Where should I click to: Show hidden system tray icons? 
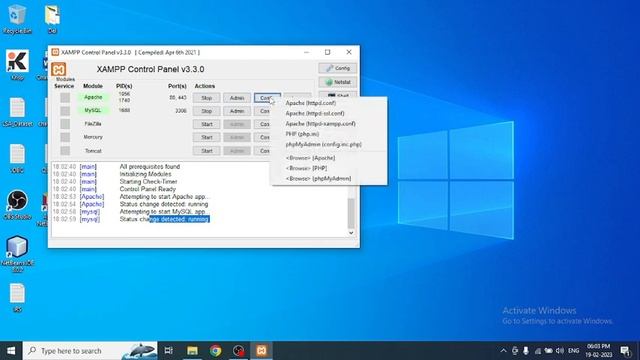coord(503,351)
